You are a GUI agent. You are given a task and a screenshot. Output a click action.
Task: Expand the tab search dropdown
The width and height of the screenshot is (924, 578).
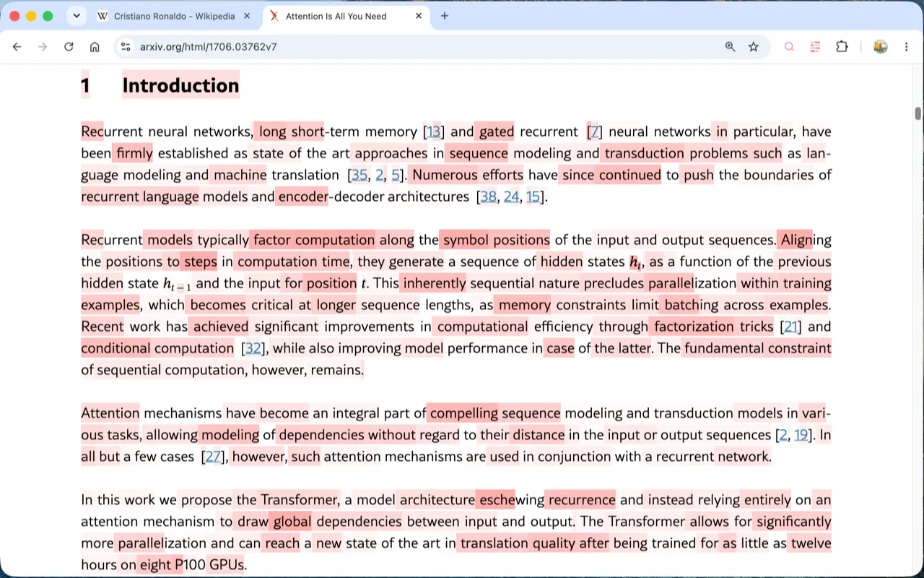point(77,16)
